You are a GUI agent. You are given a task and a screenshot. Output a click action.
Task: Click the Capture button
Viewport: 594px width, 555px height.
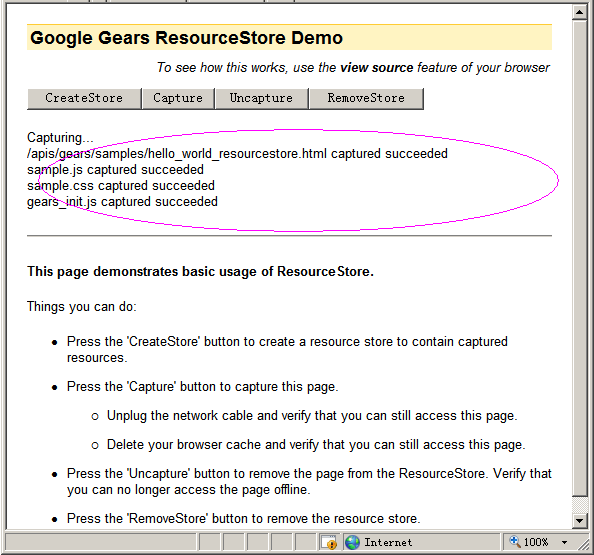point(178,98)
